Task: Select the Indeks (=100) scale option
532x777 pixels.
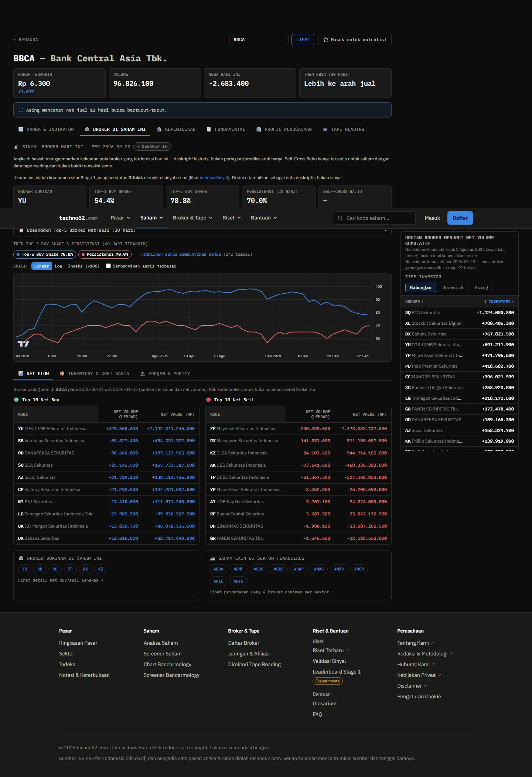Action: point(83,266)
